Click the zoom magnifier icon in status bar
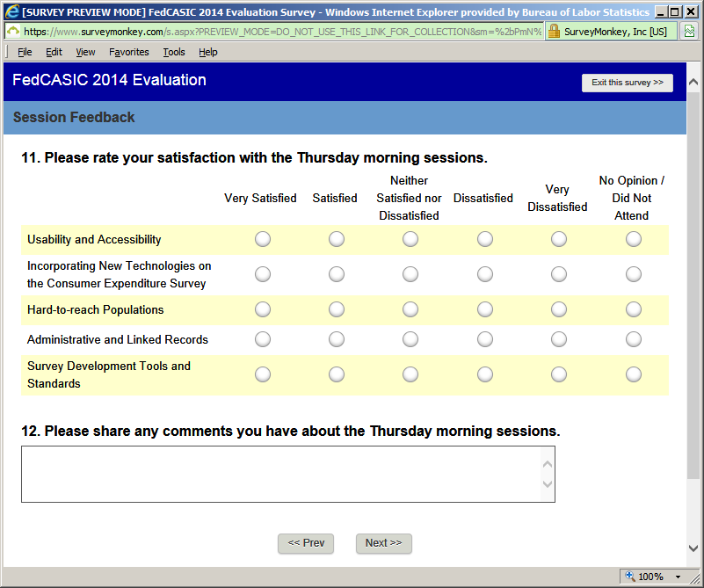704x588 pixels. 630,576
